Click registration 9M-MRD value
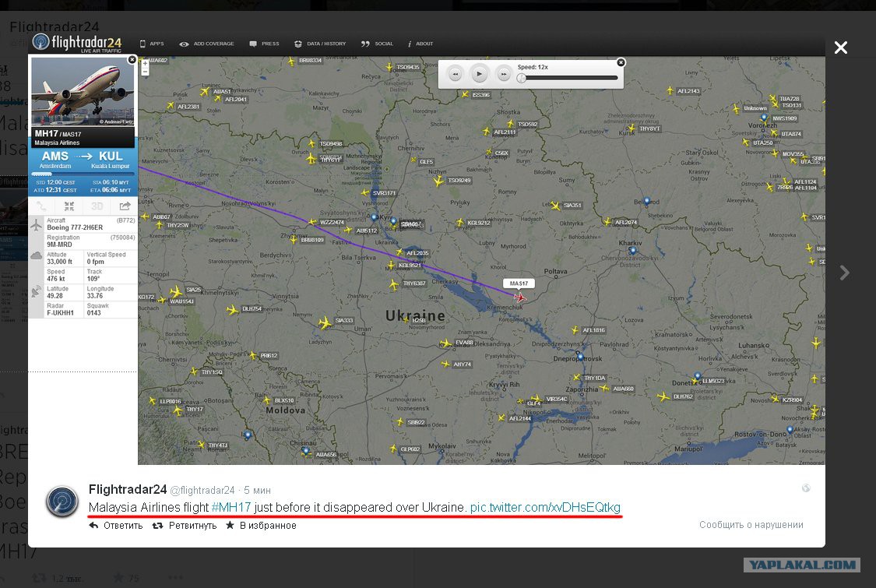The height and width of the screenshot is (588, 876). (59, 245)
